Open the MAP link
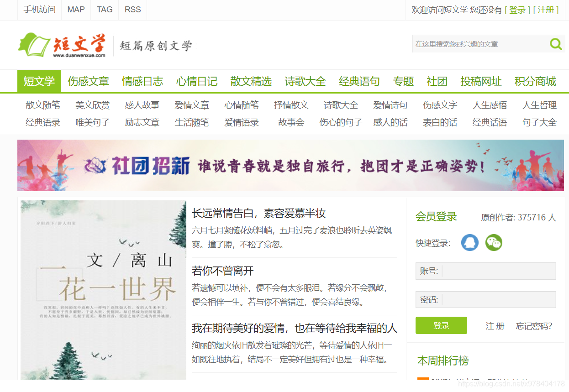569x392 pixels. tap(76, 10)
